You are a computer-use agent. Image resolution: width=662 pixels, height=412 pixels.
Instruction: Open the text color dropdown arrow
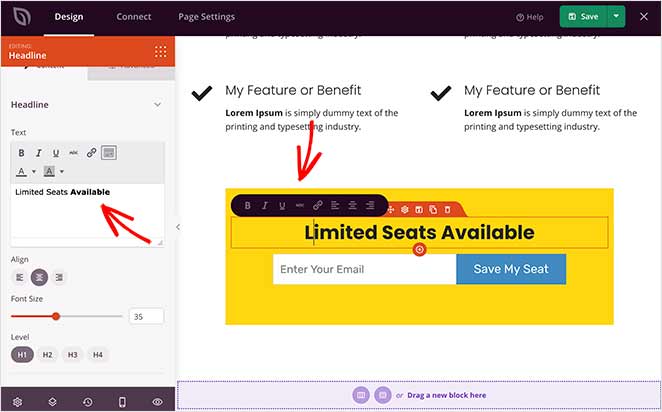pos(34,171)
